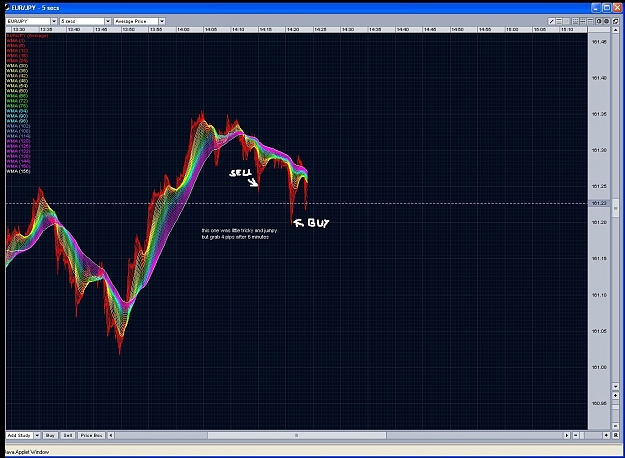Click the minus button on the vertical zoom bar
The width and height of the screenshot is (625, 458).
tap(615, 426)
